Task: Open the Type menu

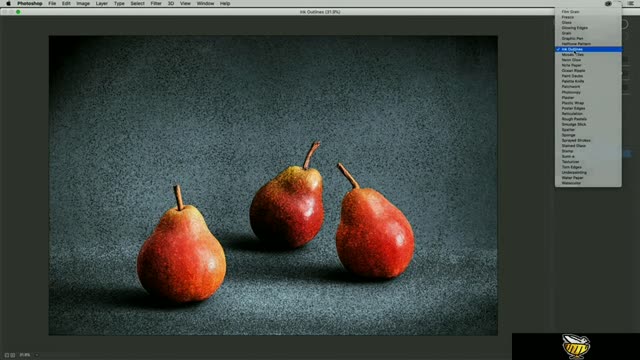Action: coord(119,3)
